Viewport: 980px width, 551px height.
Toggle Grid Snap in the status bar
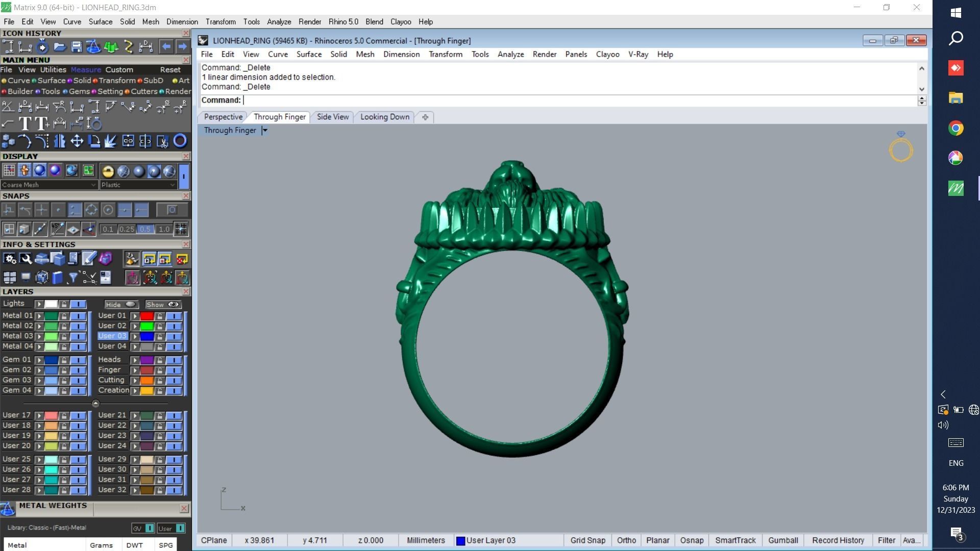pyautogui.click(x=587, y=540)
